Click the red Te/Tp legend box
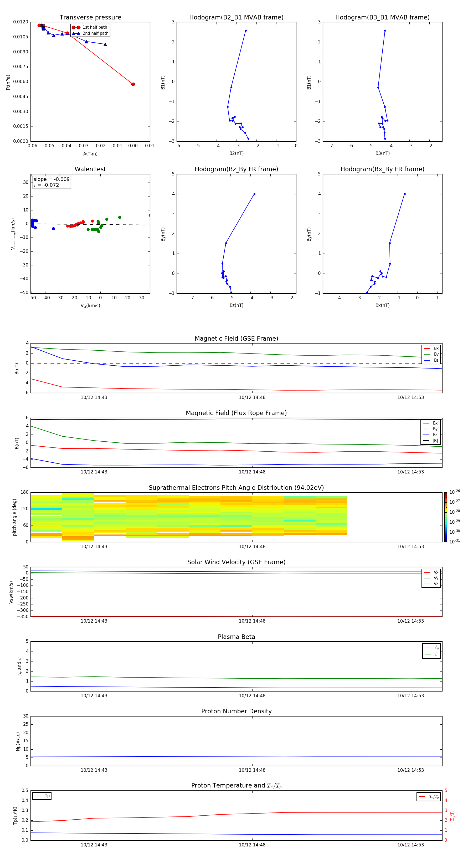473x868 pixels. (429, 797)
